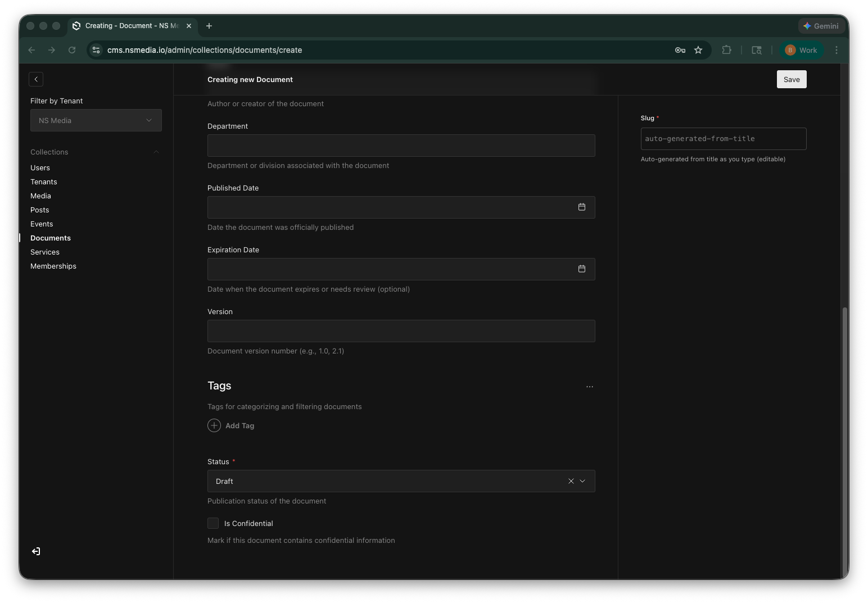The width and height of the screenshot is (868, 603).
Task: Click the browser address bar URL
Action: coord(205,50)
